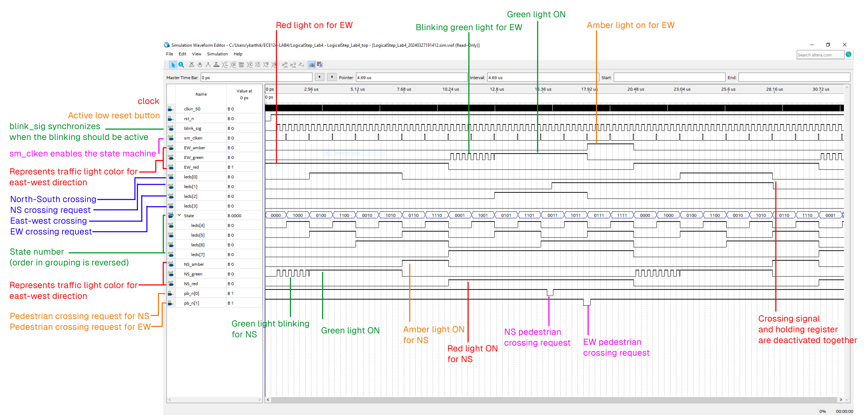This screenshot has height=415, width=868.
Task: Move time bar to next transition
Action: 332,77
